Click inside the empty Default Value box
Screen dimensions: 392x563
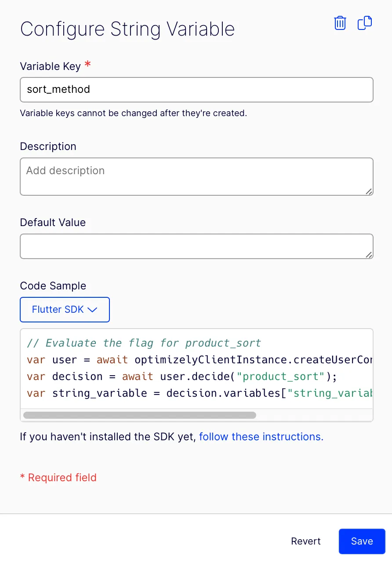[x=196, y=246]
